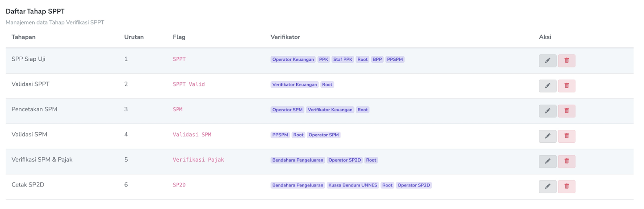Click the Tahapan column header
Screen dimensions: 644x209
coord(23,37)
